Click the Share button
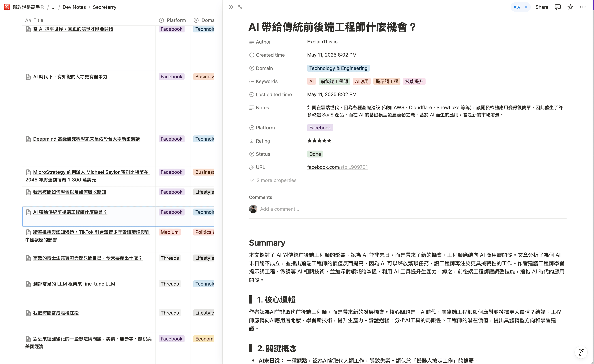Viewport: 594px width, 364px height. (542, 7)
